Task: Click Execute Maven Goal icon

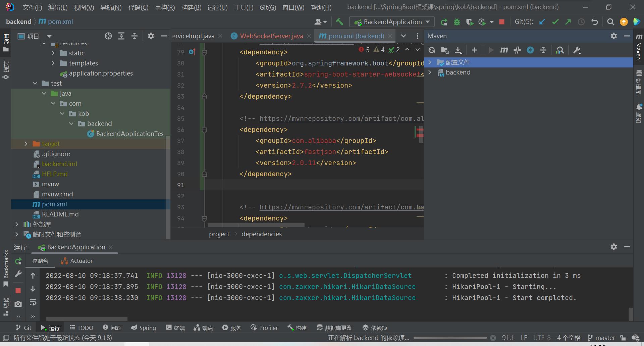Action: point(504,50)
